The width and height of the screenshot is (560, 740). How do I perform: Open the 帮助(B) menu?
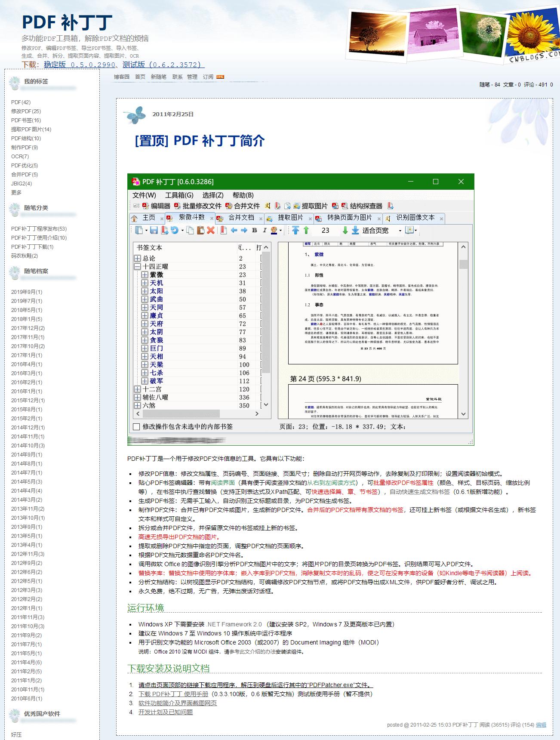(x=243, y=195)
